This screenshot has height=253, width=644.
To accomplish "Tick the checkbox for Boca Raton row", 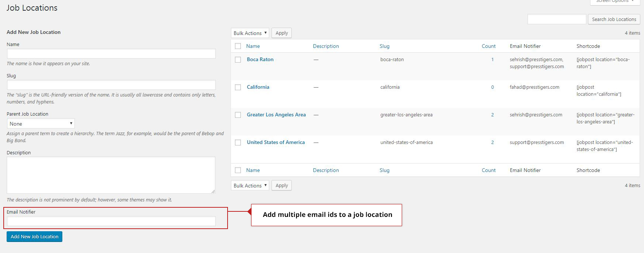I will pyautogui.click(x=238, y=60).
